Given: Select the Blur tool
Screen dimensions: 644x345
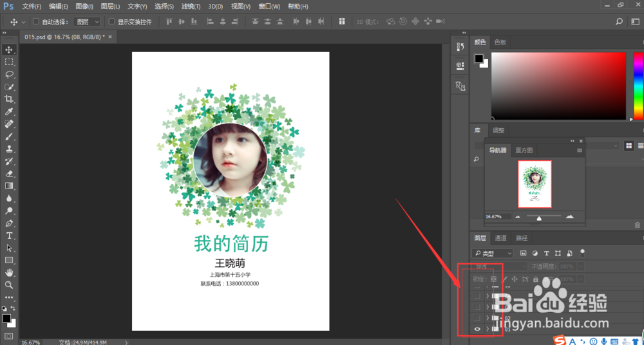Looking at the screenshot, I should click(8, 198).
